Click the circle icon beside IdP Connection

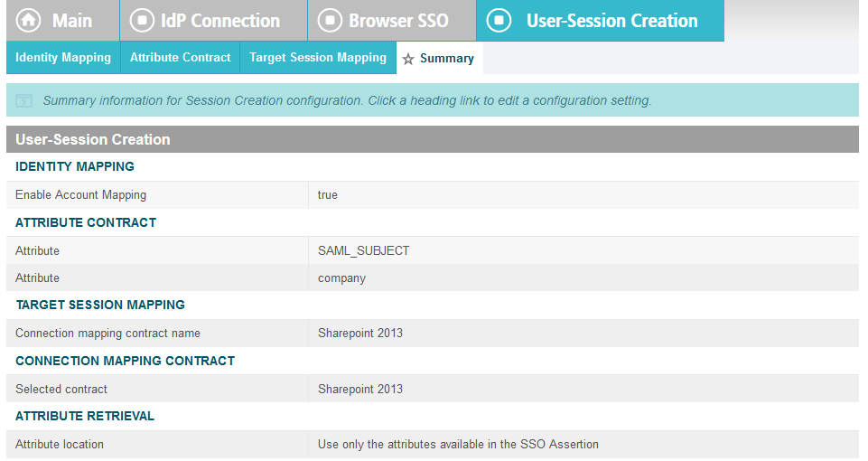(x=142, y=21)
